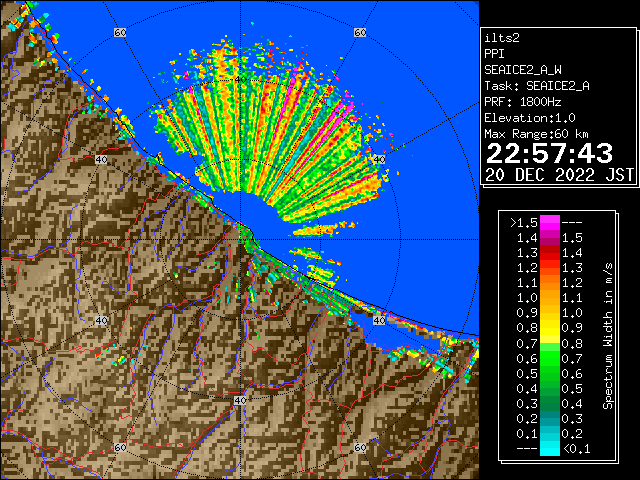Pick the orange swatch between 1.1 and 1.2

click(x=549, y=283)
